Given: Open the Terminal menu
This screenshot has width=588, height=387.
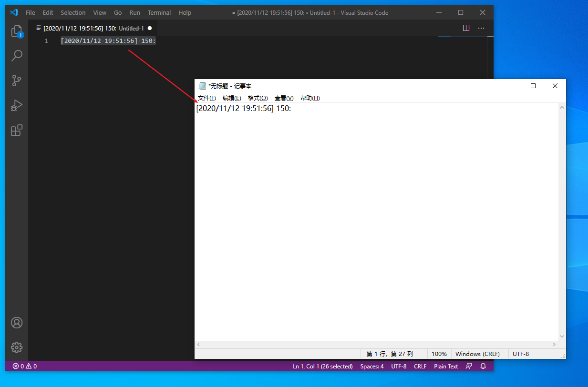Looking at the screenshot, I should pyautogui.click(x=159, y=12).
